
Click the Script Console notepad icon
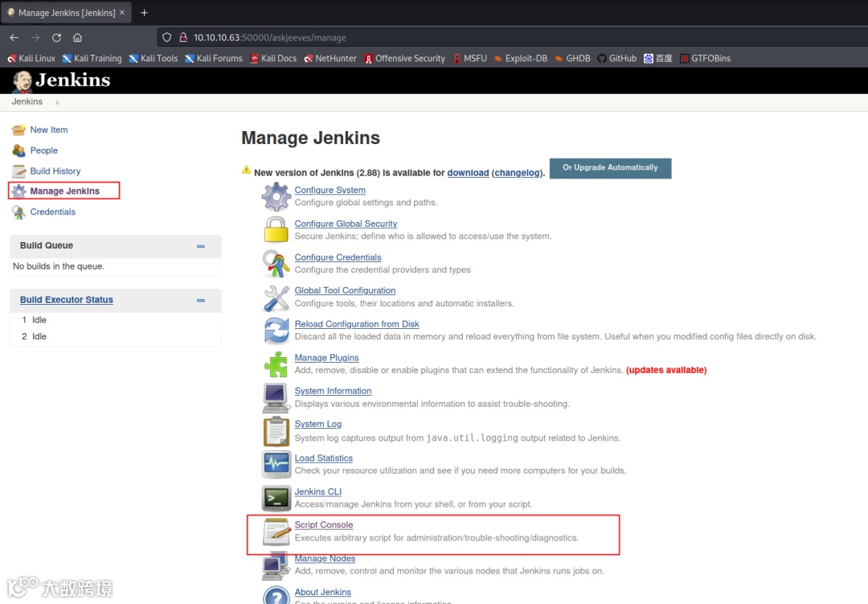click(x=276, y=531)
